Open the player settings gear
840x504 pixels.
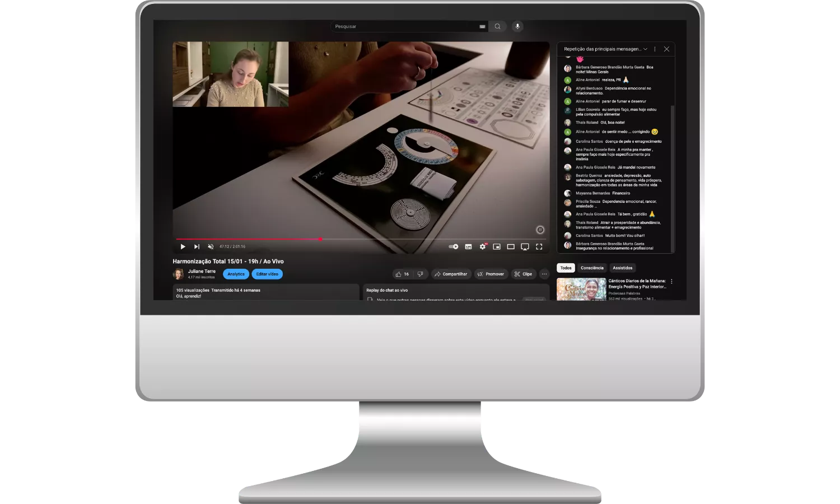483,246
